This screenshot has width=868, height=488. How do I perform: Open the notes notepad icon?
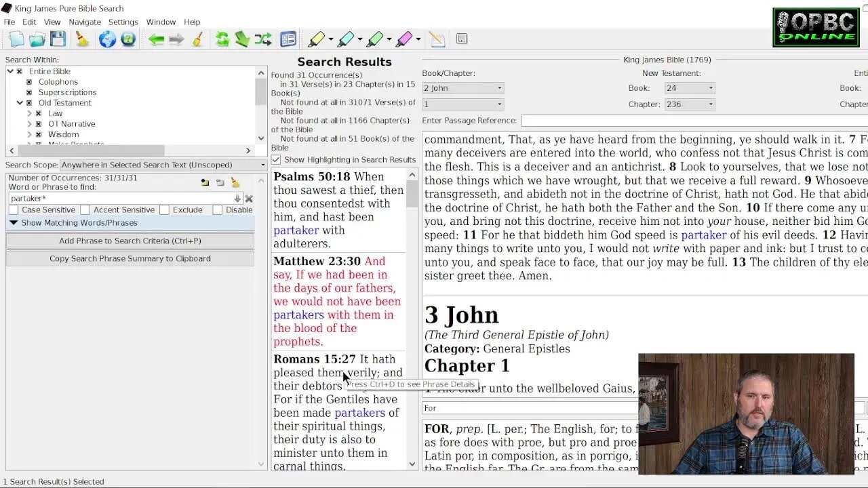click(x=437, y=39)
